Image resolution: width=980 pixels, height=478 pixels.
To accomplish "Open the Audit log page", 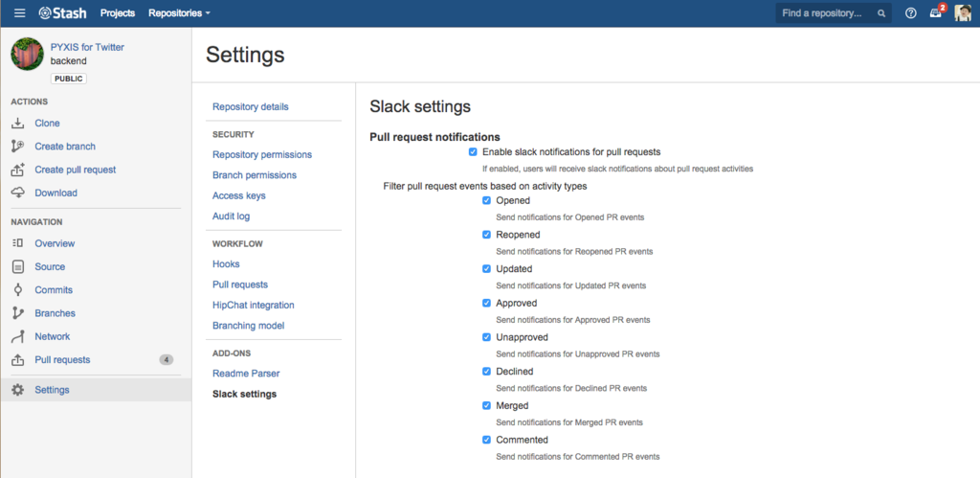I will click(x=232, y=216).
